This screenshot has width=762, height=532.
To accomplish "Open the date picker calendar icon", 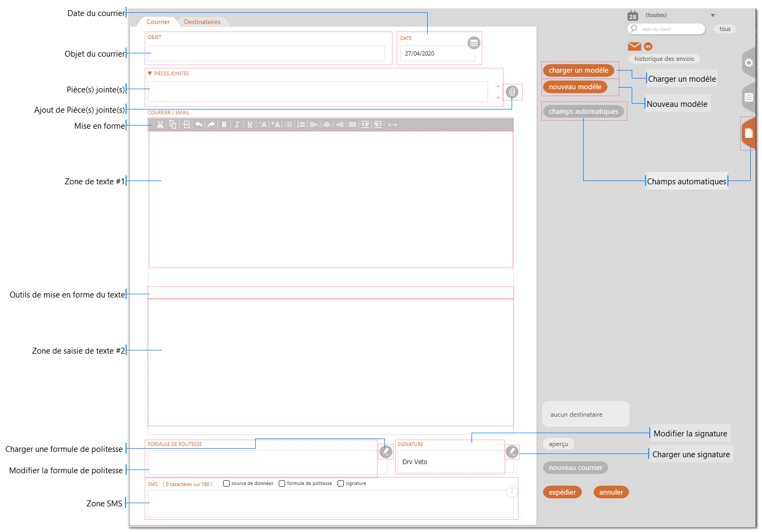I will pos(474,43).
